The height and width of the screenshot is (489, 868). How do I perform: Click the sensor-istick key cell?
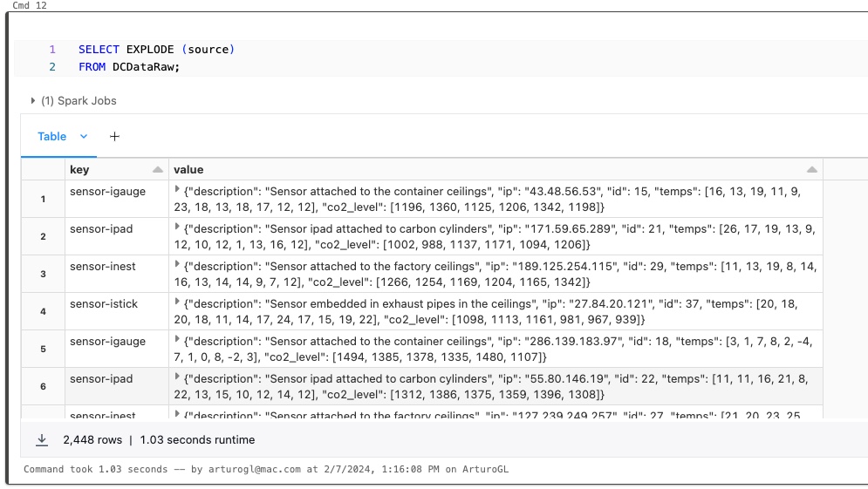click(104, 303)
